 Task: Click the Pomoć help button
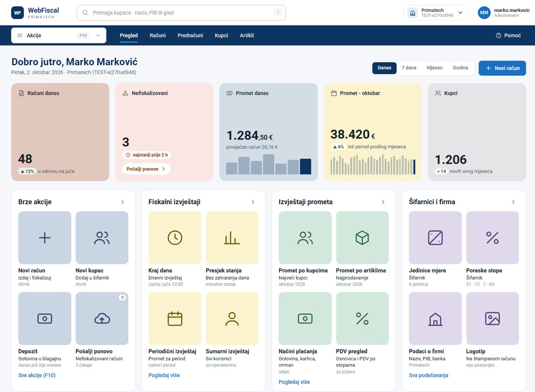click(x=508, y=35)
